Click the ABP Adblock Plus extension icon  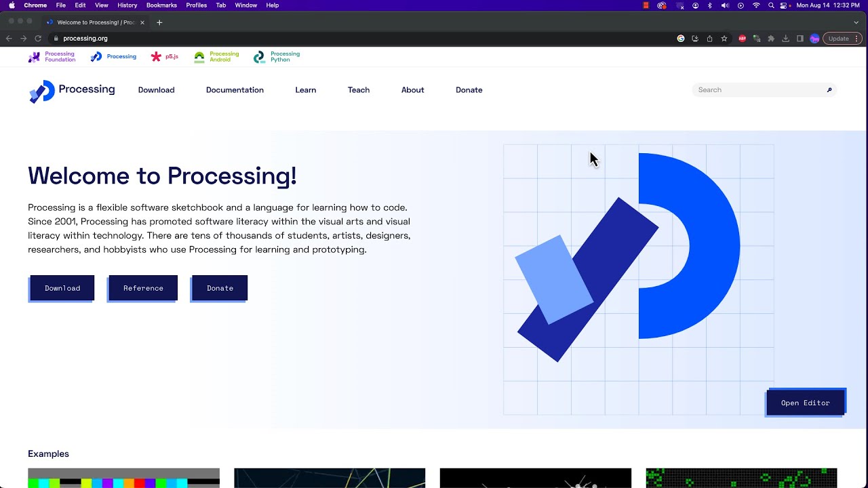[743, 39]
